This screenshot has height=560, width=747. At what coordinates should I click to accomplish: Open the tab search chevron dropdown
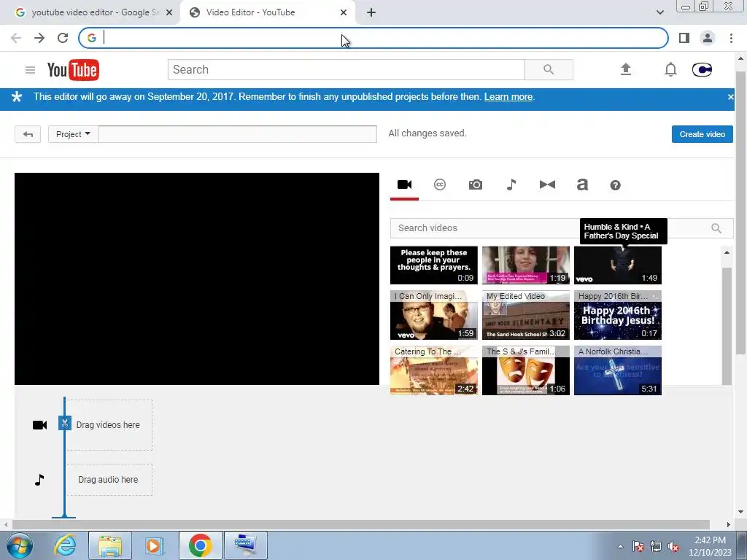[x=659, y=12]
